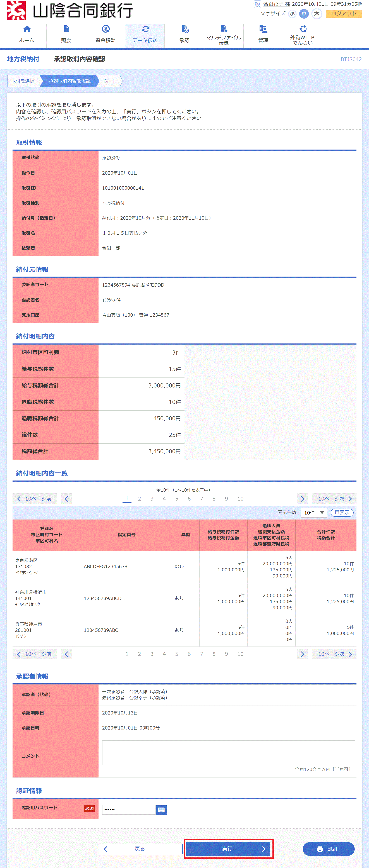369x868 pixels.
Task: Set font size to small (小)
Action: click(292, 14)
